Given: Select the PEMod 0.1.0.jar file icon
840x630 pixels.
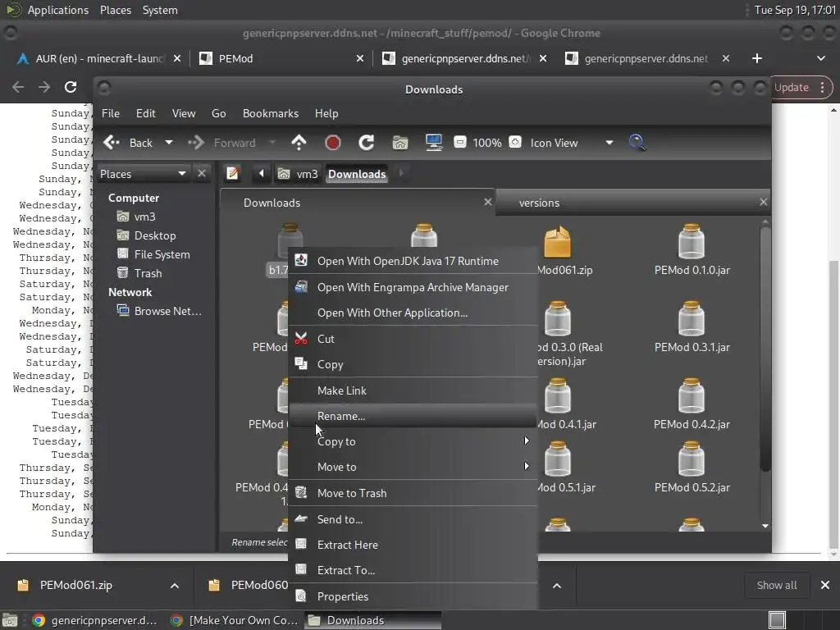Looking at the screenshot, I should coord(691,242).
